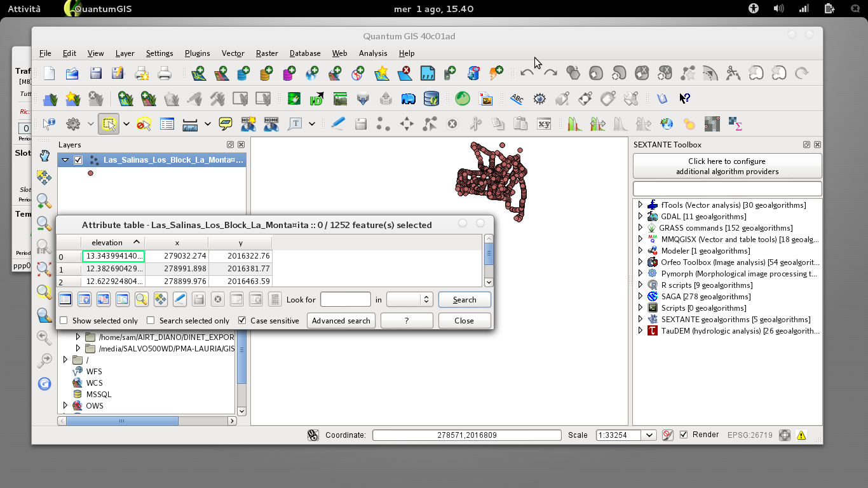Open the Text Annotation tool
This screenshot has height=488, width=868.
[294, 124]
